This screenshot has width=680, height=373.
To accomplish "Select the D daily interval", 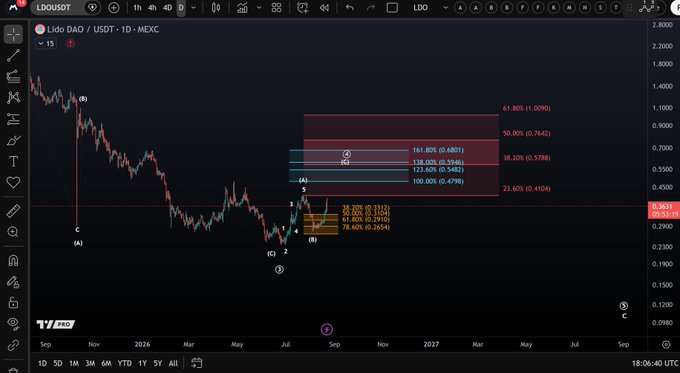I will [x=181, y=7].
